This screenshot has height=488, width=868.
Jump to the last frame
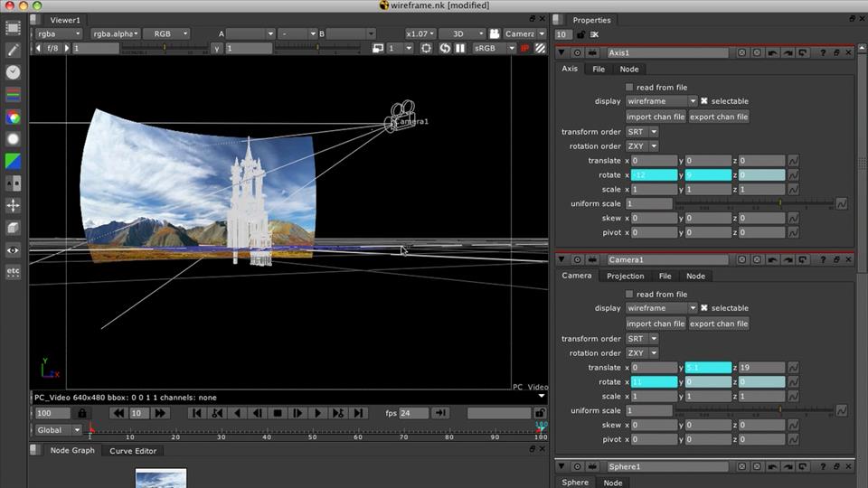(358, 413)
